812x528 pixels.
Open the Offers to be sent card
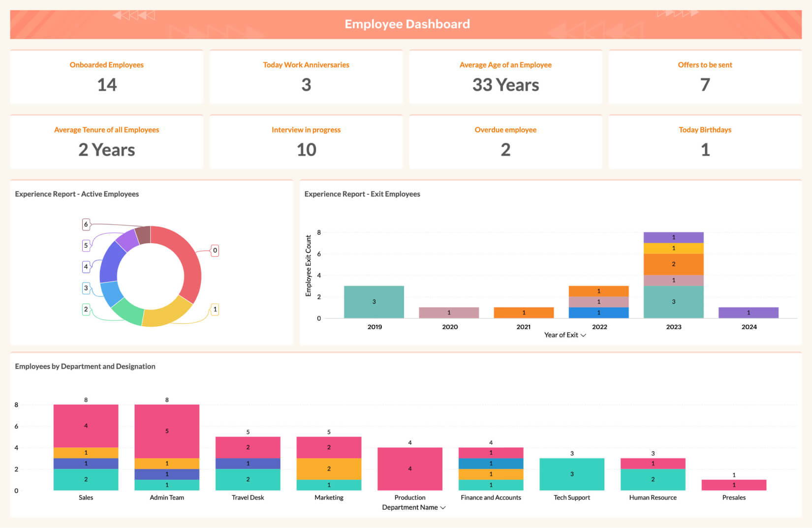(705, 77)
